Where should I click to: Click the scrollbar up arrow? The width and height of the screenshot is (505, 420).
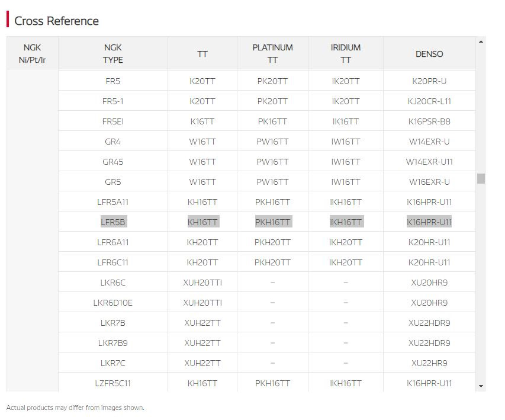(x=481, y=41)
